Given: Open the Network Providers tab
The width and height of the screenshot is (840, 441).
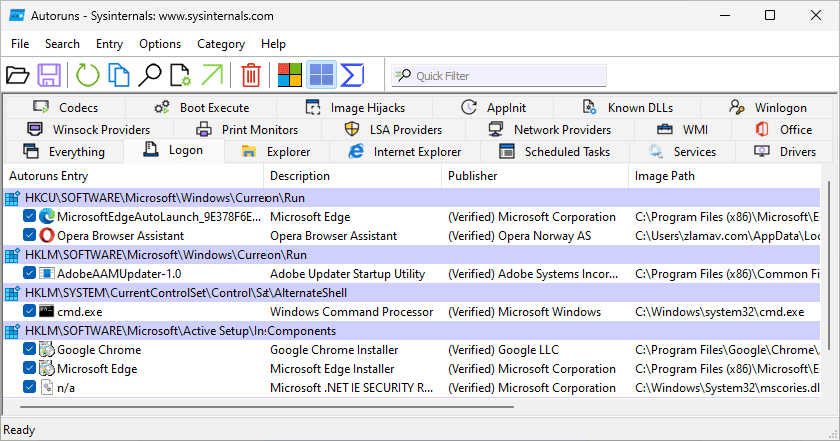Looking at the screenshot, I should (550, 130).
